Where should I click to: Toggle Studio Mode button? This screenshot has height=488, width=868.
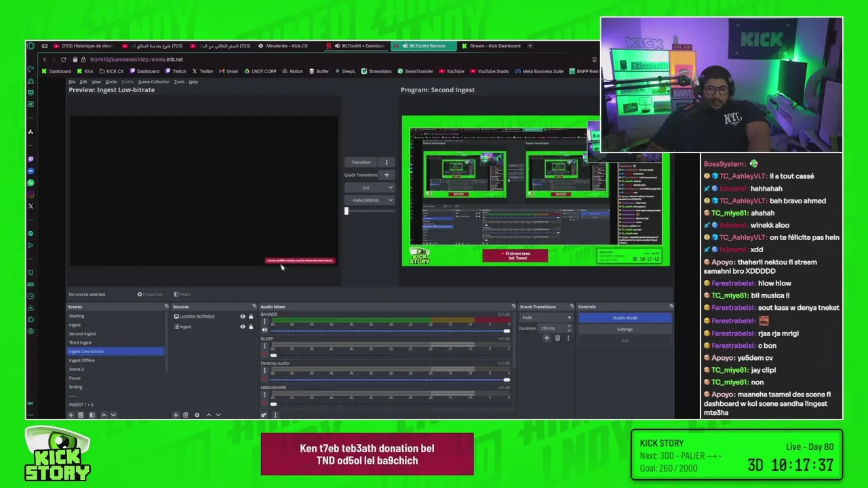click(625, 318)
